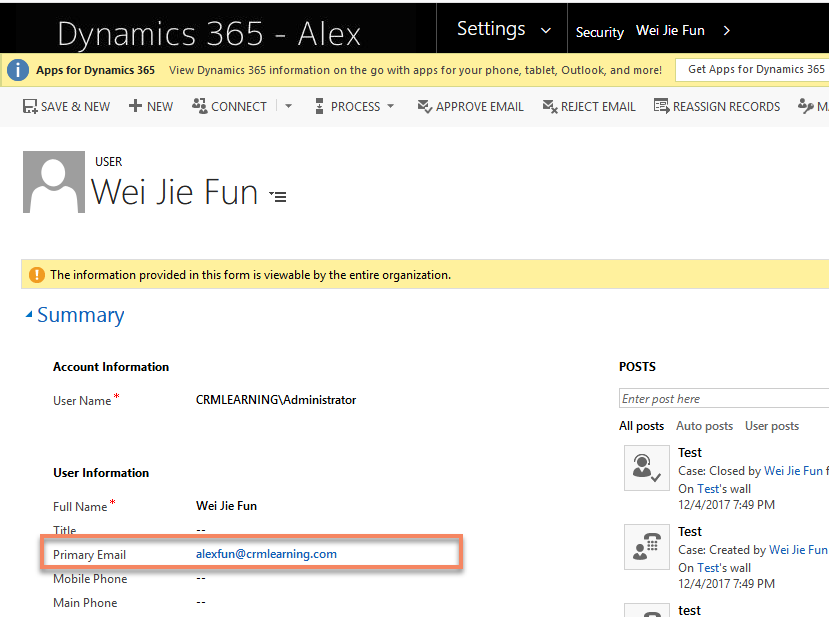Screen dimensions: 829x617
Task: Click the Process flow icon
Action: [x=319, y=106]
